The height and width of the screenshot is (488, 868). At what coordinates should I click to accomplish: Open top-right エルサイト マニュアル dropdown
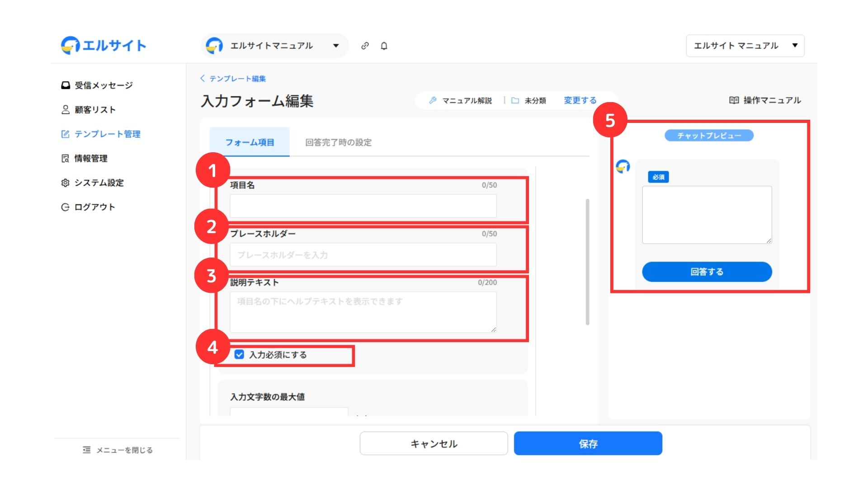[745, 46]
